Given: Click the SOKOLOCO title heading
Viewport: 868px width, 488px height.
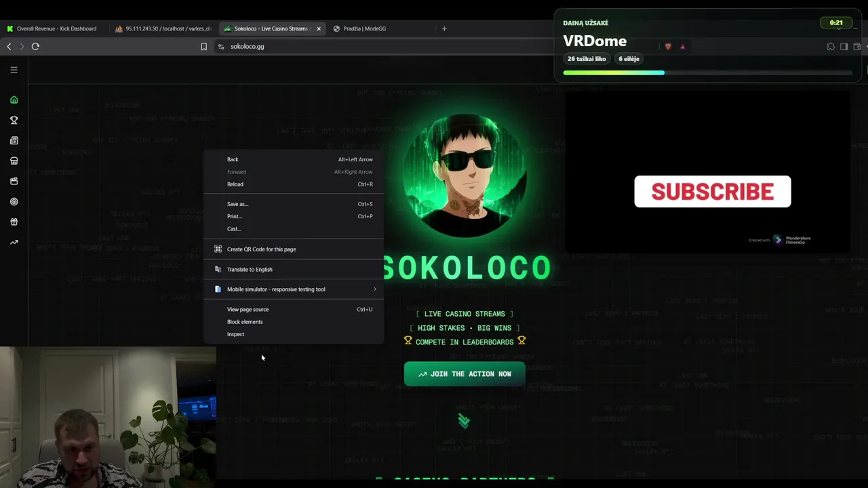Looking at the screenshot, I should click(467, 268).
